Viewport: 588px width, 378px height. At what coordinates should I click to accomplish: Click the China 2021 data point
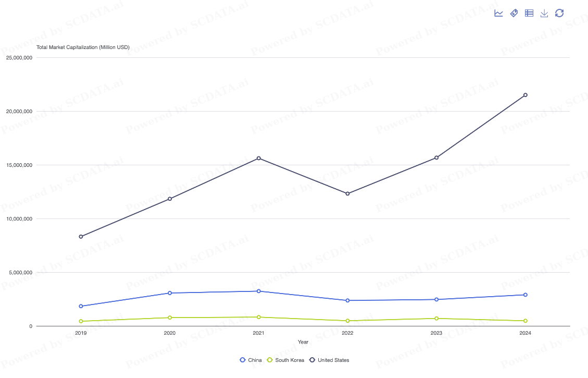tap(259, 291)
